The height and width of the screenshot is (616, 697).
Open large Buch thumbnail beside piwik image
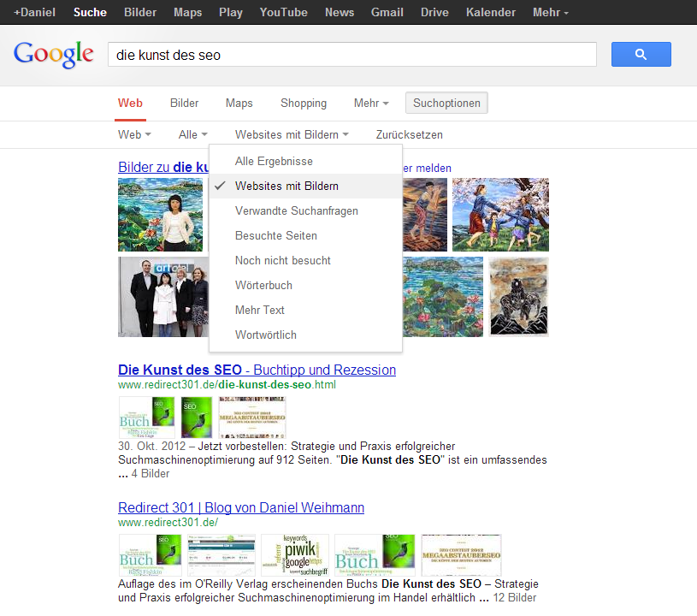click(x=375, y=555)
